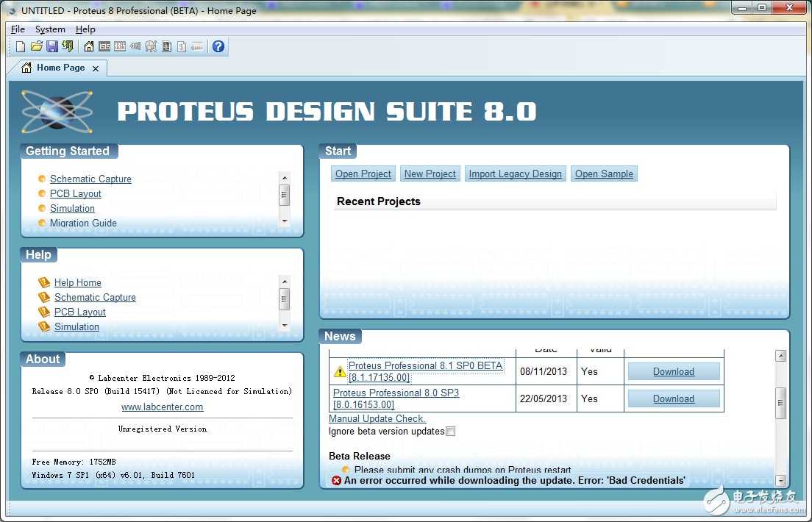The image size is (812, 522).
Task: Click the book icon beside Help Home
Action: [44, 282]
